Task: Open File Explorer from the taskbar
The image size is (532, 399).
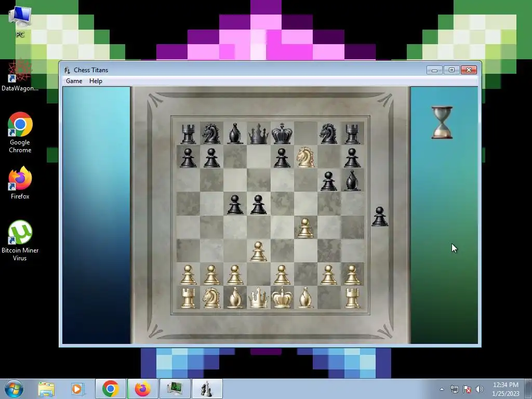Action: (46, 389)
